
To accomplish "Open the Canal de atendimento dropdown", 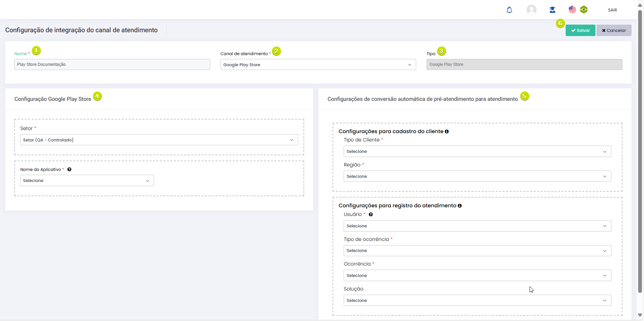I will tap(318, 65).
